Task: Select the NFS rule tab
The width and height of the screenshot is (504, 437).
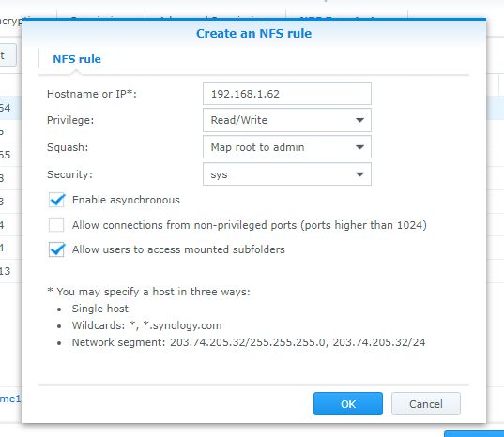Action: pos(77,59)
